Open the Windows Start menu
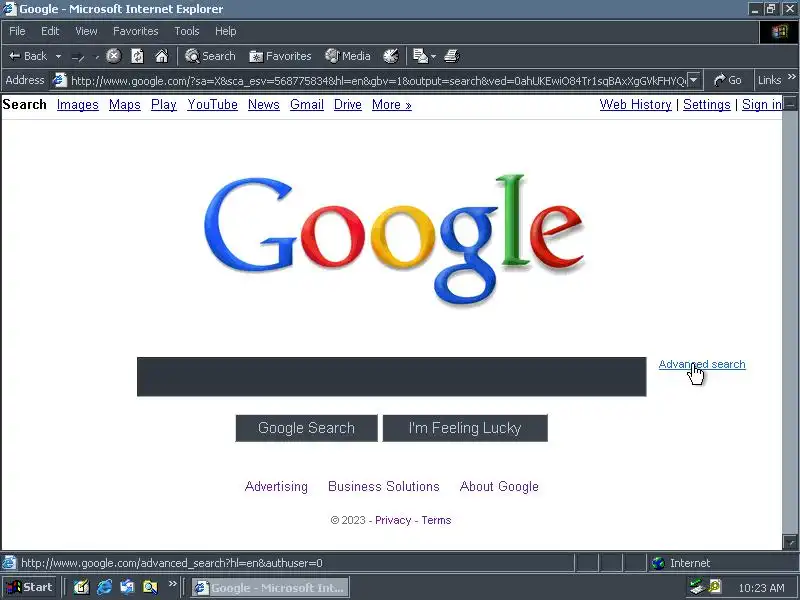This screenshot has width=800, height=600. 30,587
